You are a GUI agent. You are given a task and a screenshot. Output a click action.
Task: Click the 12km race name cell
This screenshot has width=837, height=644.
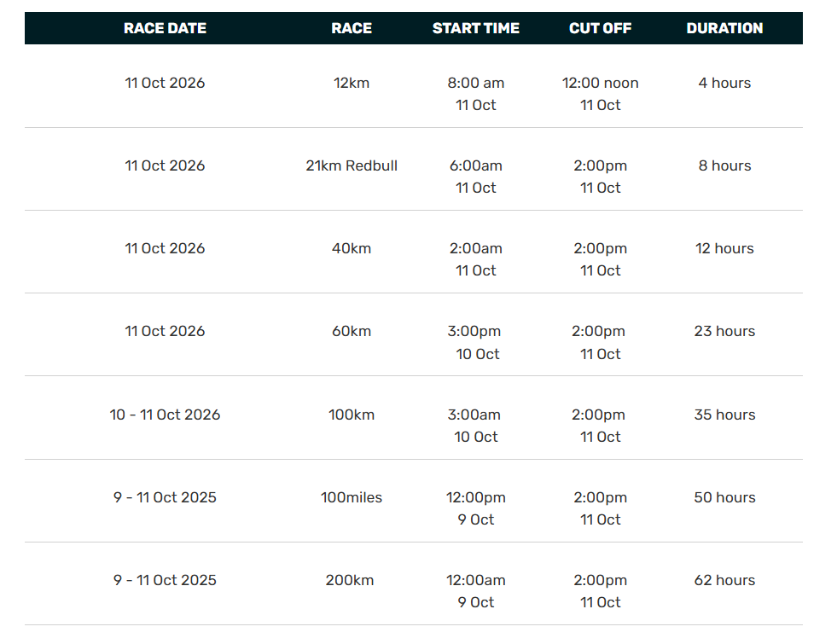tap(352, 83)
